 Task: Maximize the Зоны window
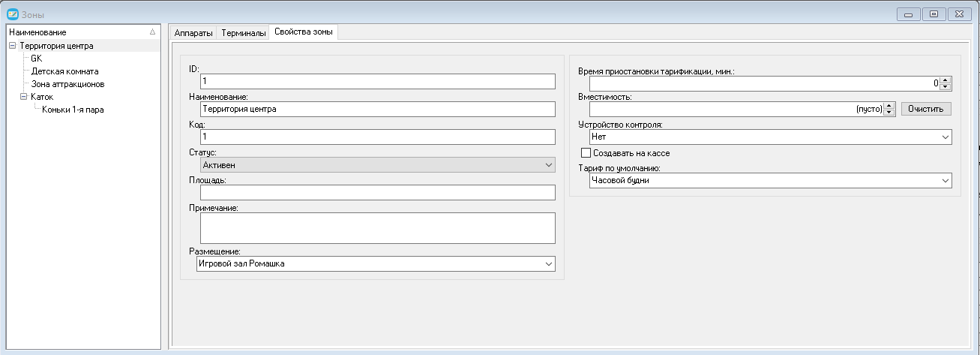(x=934, y=14)
